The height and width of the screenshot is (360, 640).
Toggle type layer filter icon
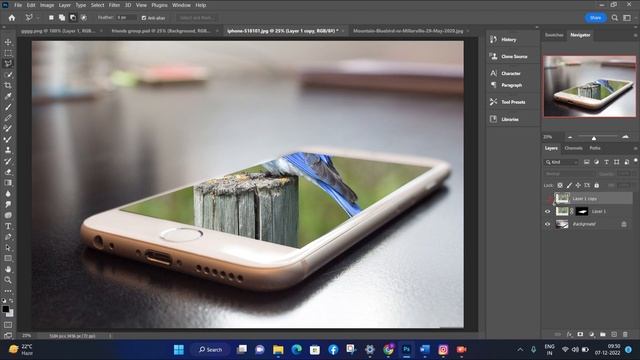coord(607,162)
